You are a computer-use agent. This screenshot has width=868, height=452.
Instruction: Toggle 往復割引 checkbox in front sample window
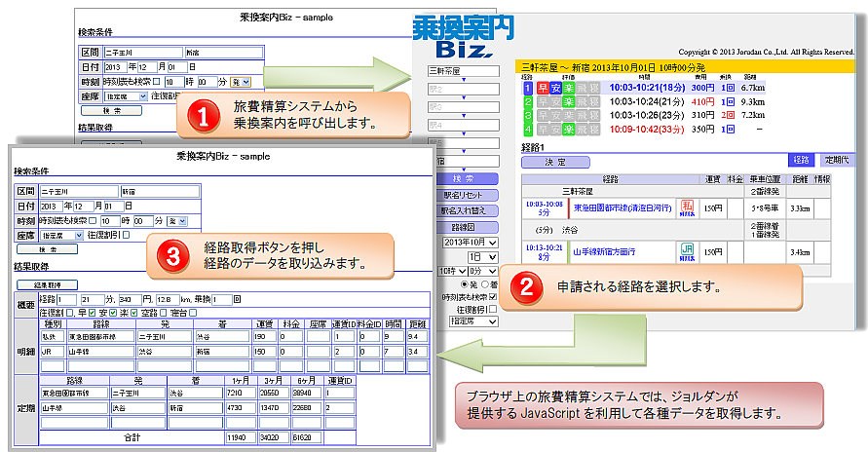(x=127, y=235)
